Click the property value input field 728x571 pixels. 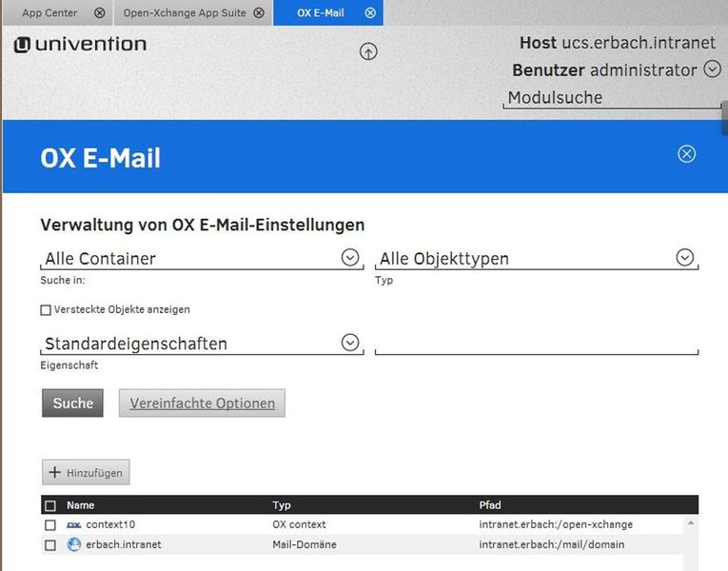537,345
